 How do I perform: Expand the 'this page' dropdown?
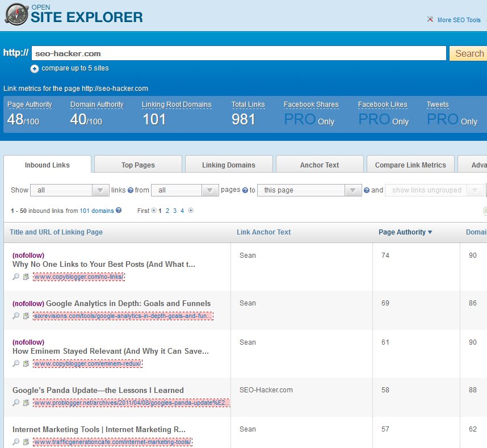point(309,190)
